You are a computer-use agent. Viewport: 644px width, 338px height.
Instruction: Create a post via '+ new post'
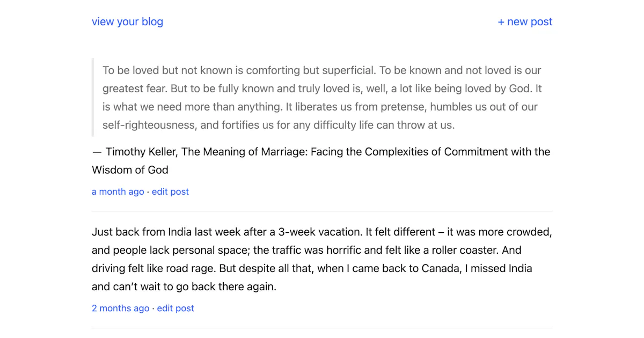525,21
